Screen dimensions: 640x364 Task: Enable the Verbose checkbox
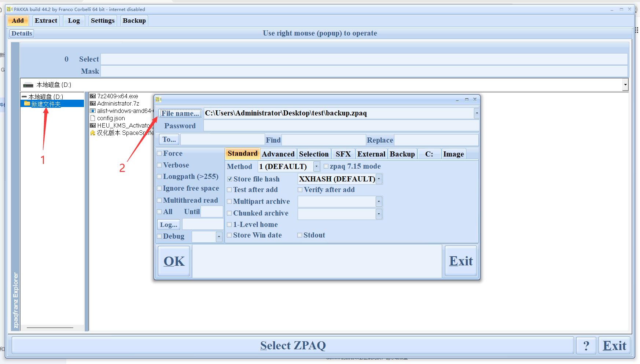pos(159,165)
